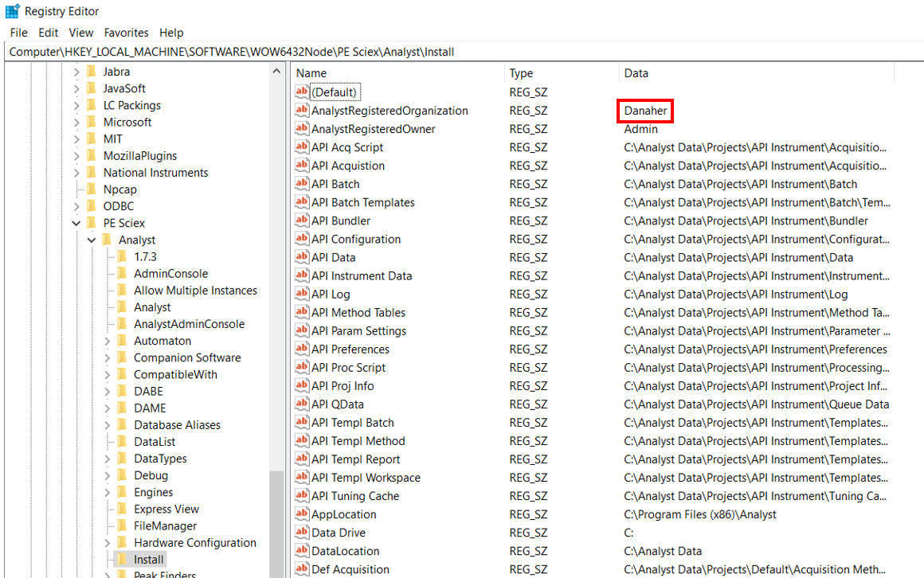The height and width of the screenshot is (578, 924).
Task: Open the File menu
Action: click(x=19, y=33)
